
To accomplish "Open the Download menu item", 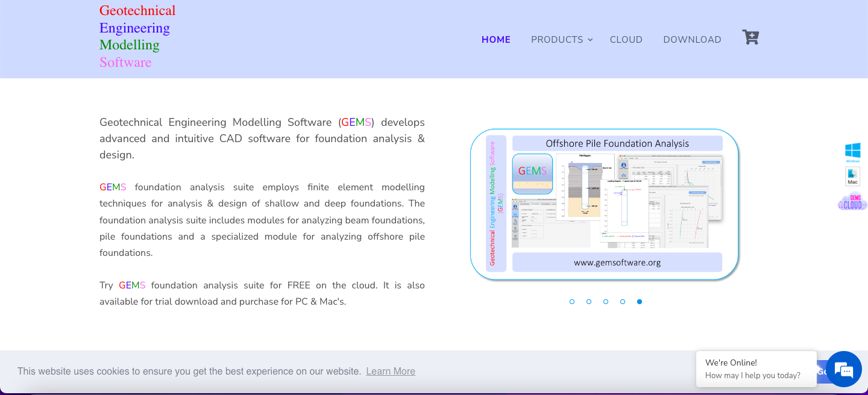I will tap(692, 40).
